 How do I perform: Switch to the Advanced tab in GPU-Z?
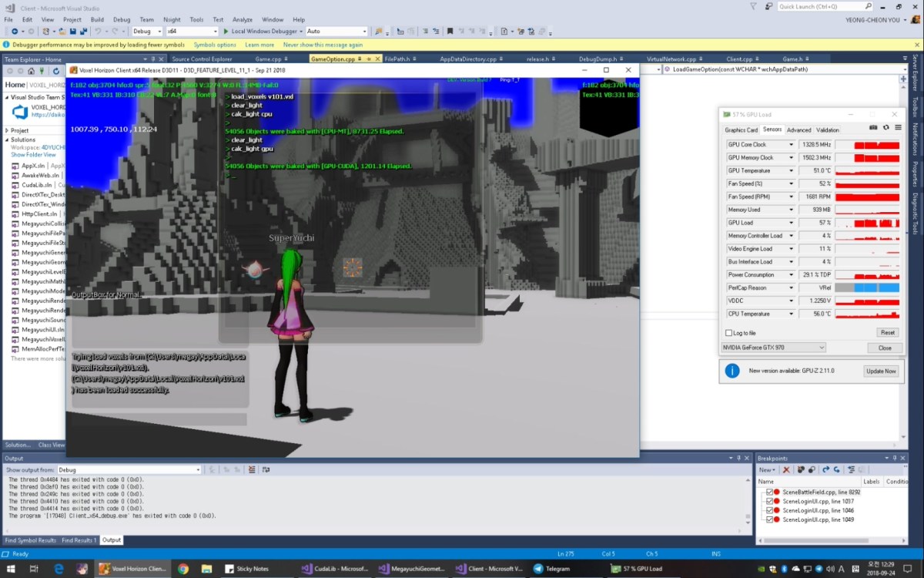click(798, 129)
